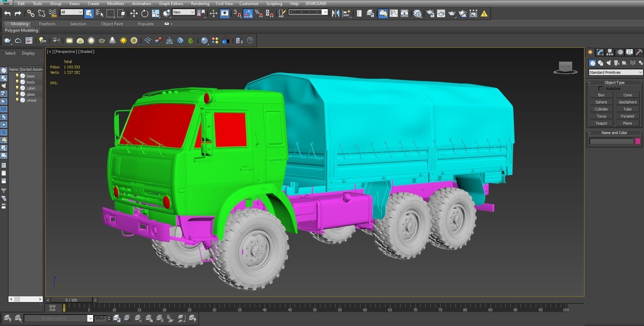Viewport: 644px width, 326px height.
Task: Open the Display menu in scene explorer
Action: 28,53
